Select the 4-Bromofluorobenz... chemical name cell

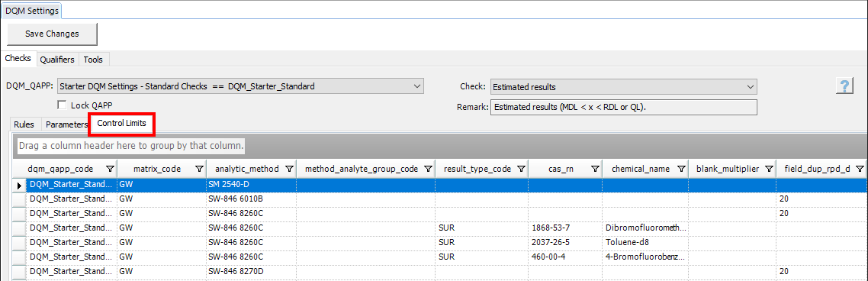(645, 257)
